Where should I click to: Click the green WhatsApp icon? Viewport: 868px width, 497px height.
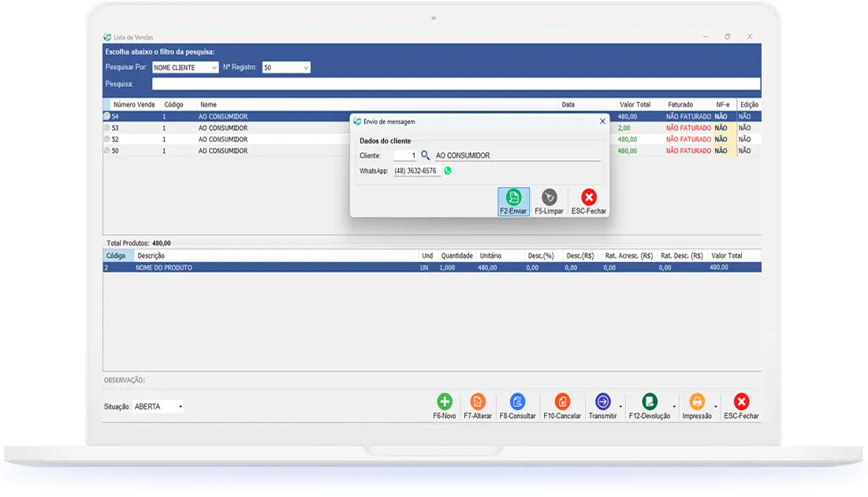point(448,170)
